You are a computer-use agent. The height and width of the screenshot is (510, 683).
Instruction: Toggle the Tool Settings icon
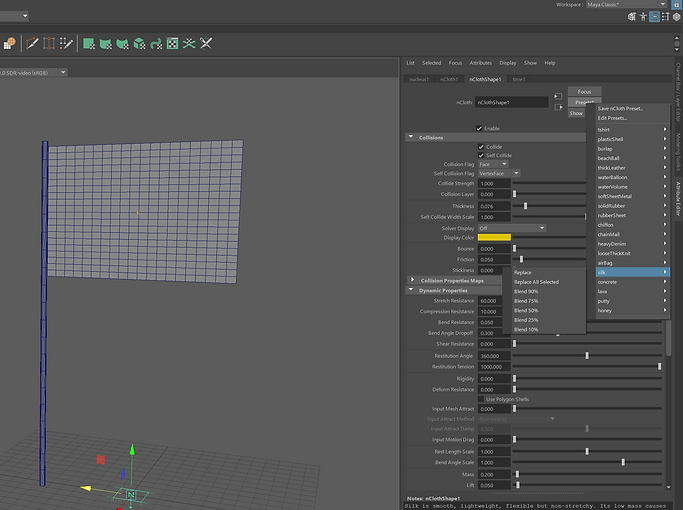click(x=666, y=17)
